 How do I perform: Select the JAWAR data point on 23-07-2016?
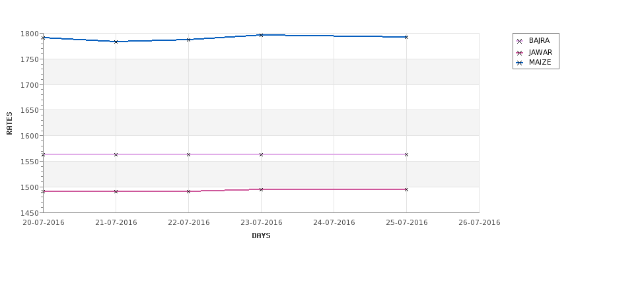click(x=261, y=189)
